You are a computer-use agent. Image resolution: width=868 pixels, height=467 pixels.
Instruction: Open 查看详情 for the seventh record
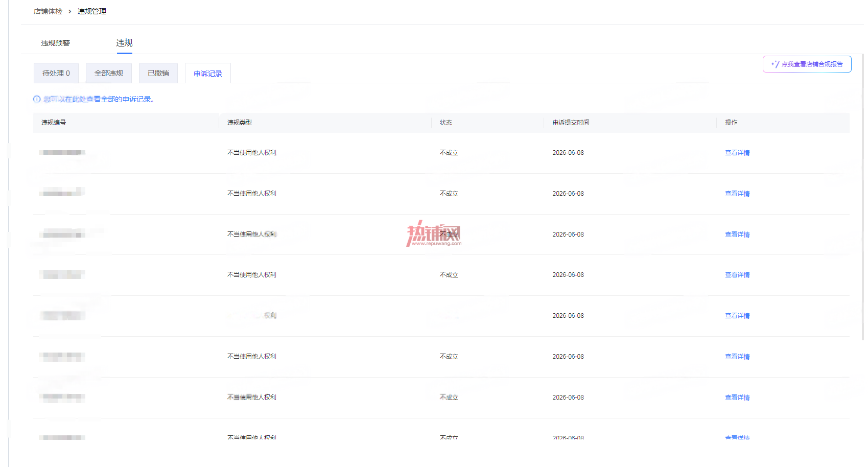737,398
